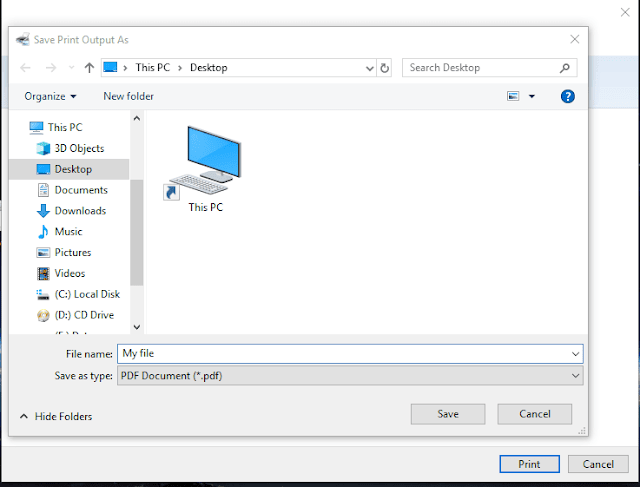This screenshot has width=640, height=487.
Task: Collapse folders with Hide Folders
Action: [x=56, y=416]
